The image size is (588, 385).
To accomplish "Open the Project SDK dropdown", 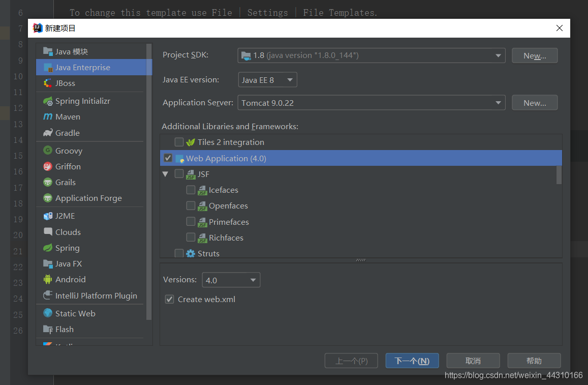I will [372, 55].
